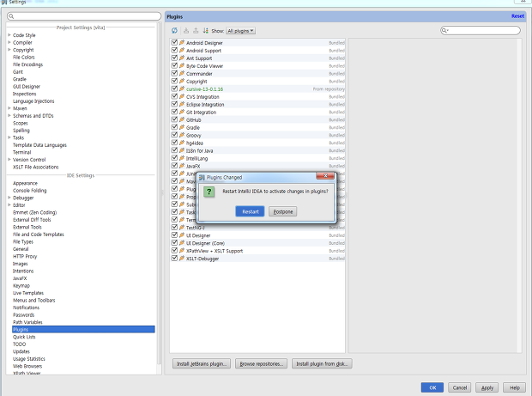Expand the Code Style settings node
This screenshot has width=532, height=396.
9,35
